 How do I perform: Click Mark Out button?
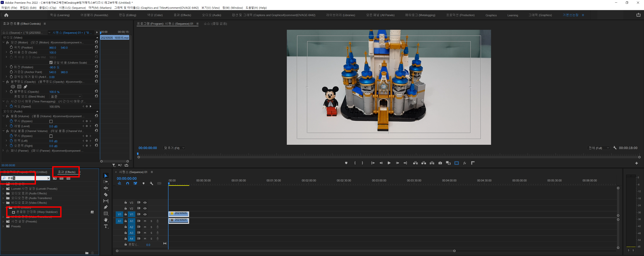pos(362,163)
